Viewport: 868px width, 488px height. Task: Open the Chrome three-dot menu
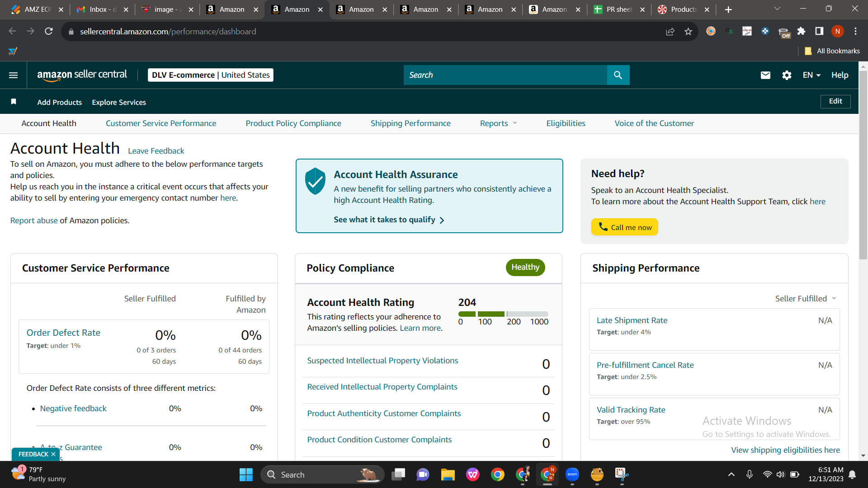click(855, 31)
